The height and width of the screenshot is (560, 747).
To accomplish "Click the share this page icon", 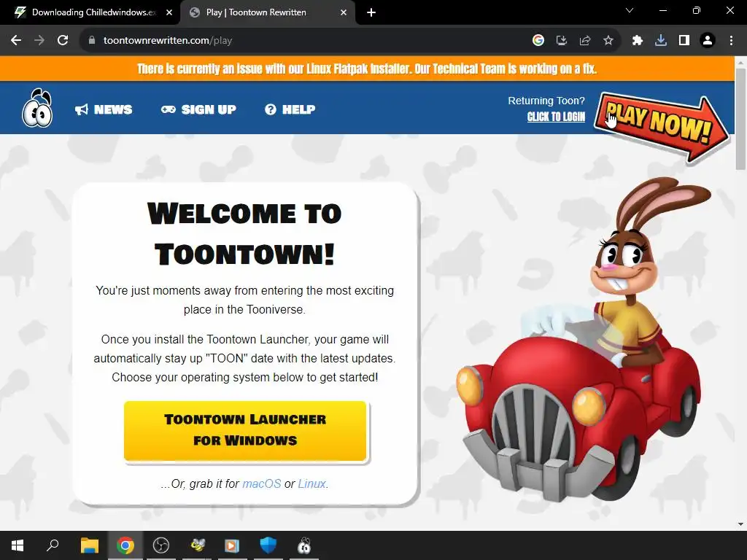I will (x=585, y=41).
